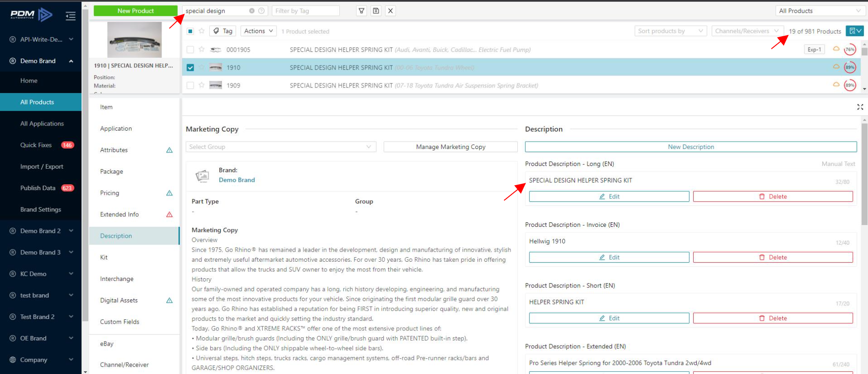The width and height of the screenshot is (868, 374).
Task: Open the Channels/Receivers dropdown
Action: pos(747,31)
